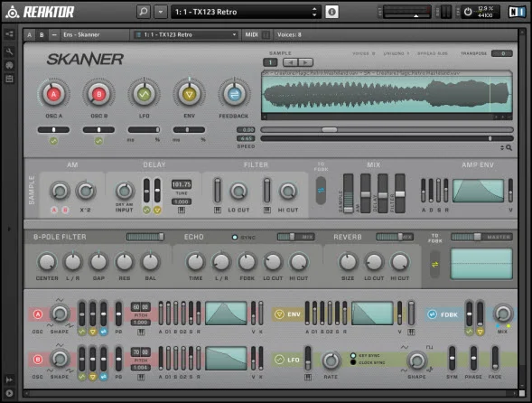Viewport: 532px width, 403px height.
Task: Select the wrench edit tool in the sidebar
Action: click(x=9, y=52)
